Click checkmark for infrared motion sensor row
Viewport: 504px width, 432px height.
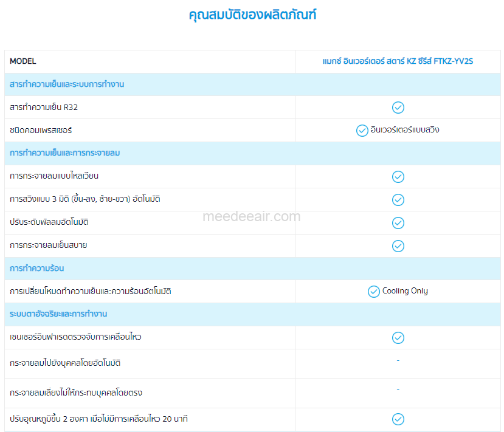coord(398,338)
